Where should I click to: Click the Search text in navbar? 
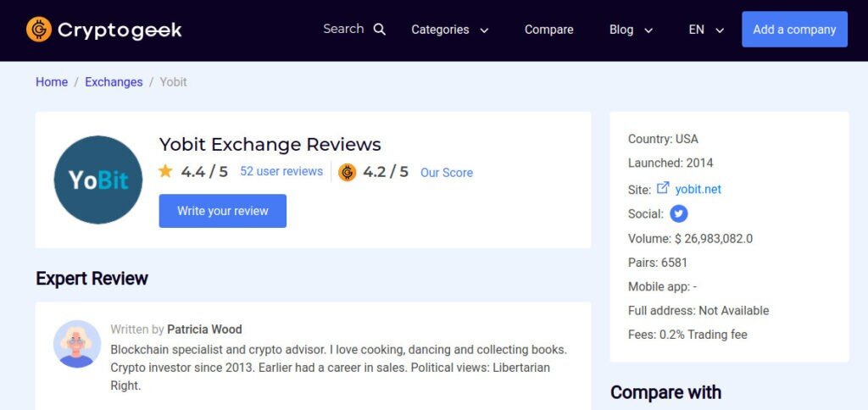pyautogui.click(x=343, y=29)
